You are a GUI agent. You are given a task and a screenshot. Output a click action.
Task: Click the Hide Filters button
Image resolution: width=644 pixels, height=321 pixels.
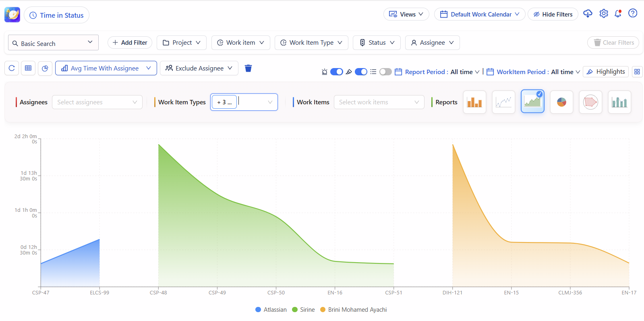click(553, 14)
